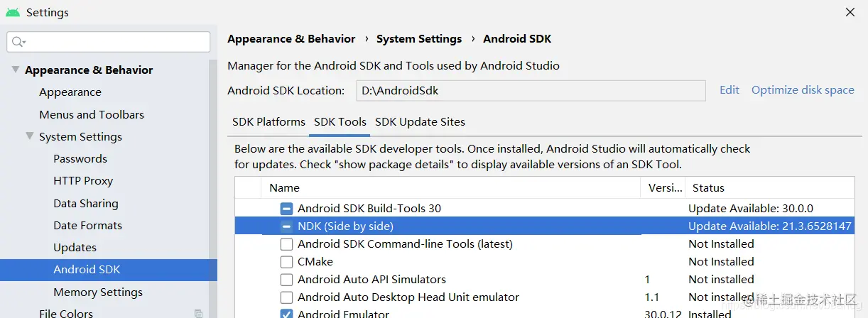Select Passwords in the settings tree
This screenshot has width=868, height=318.
coord(80,159)
